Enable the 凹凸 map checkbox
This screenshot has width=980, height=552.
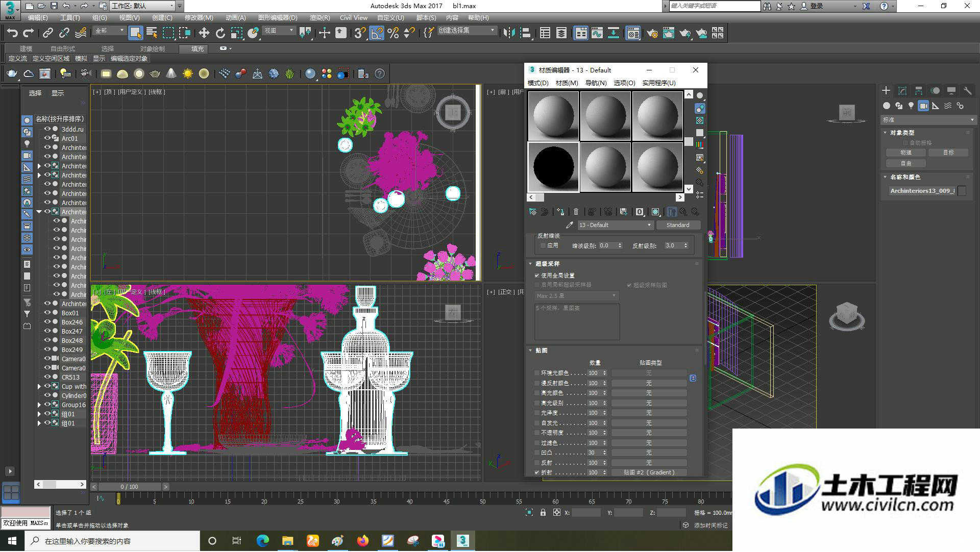click(x=537, y=453)
